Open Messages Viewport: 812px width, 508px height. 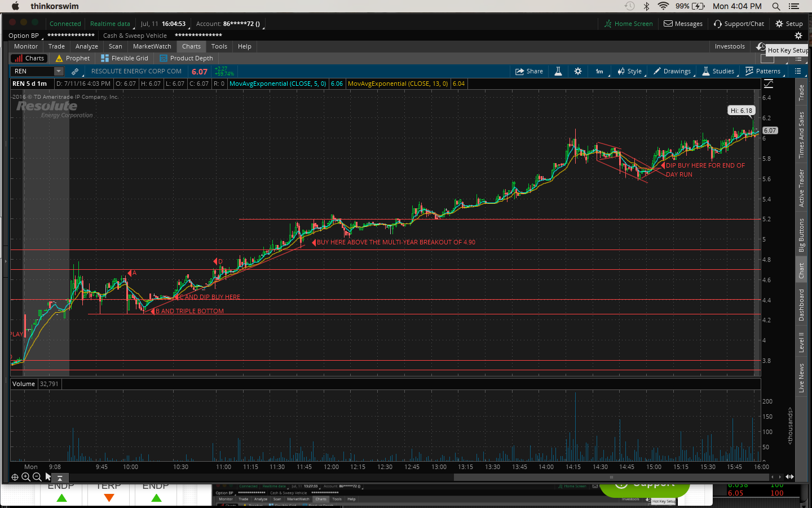683,24
